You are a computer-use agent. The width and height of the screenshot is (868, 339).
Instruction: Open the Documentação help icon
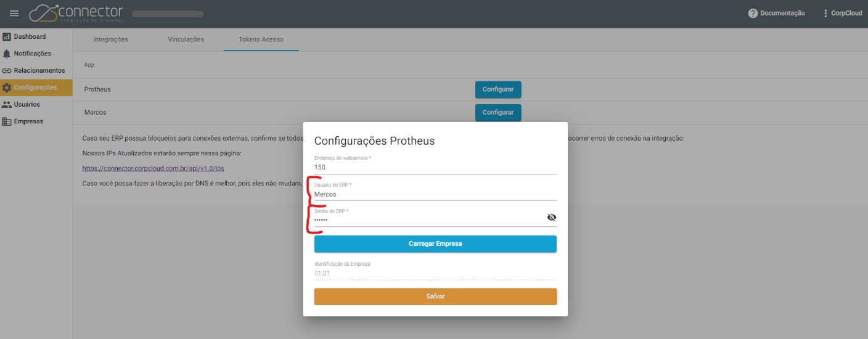coord(753,14)
